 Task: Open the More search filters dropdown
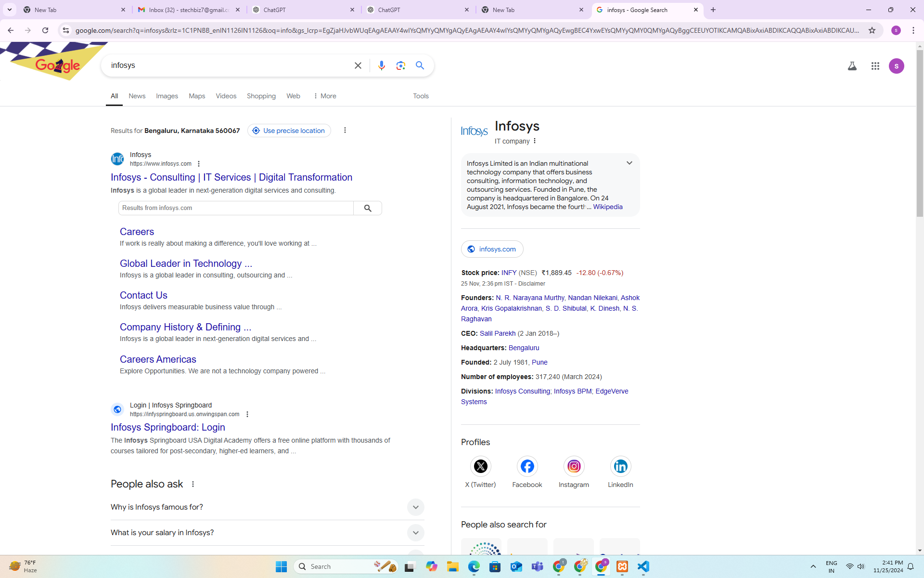[325, 96]
